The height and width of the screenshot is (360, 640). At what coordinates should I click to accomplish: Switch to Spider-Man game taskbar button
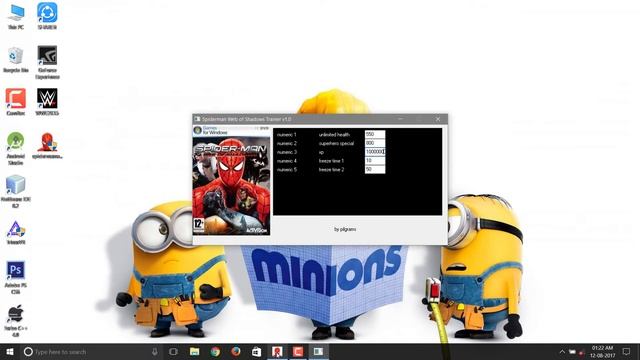click(277, 351)
